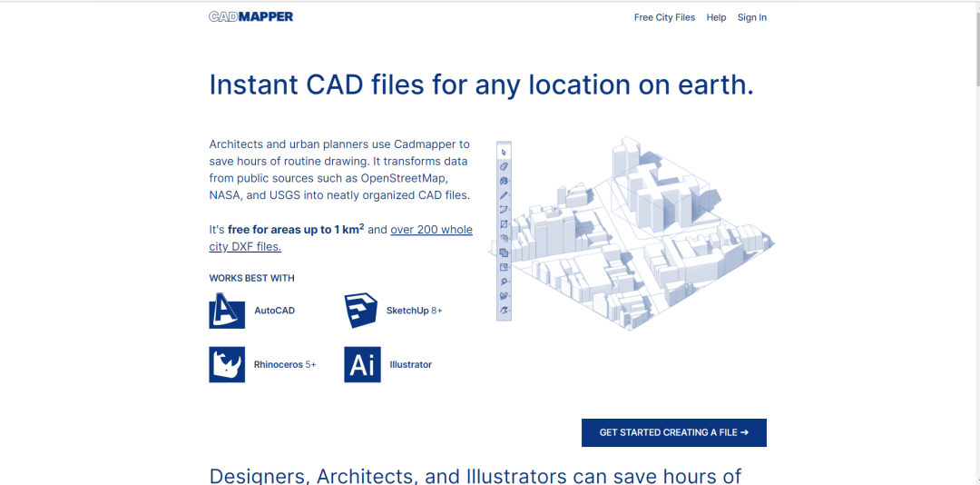Click the Designers, Architects, and Illustrators heading
980x485 pixels.
click(475, 476)
